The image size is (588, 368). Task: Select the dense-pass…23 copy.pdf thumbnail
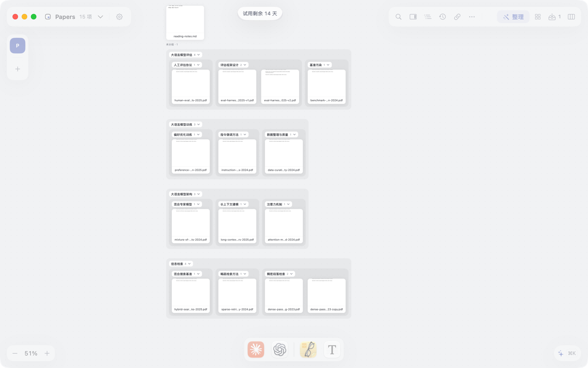(327, 296)
